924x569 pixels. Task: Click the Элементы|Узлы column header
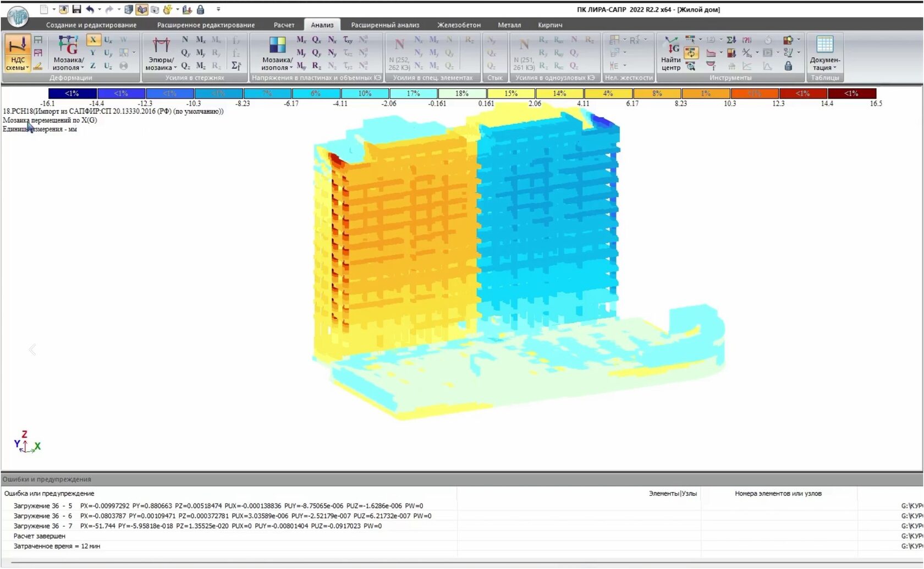pyautogui.click(x=673, y=494)
